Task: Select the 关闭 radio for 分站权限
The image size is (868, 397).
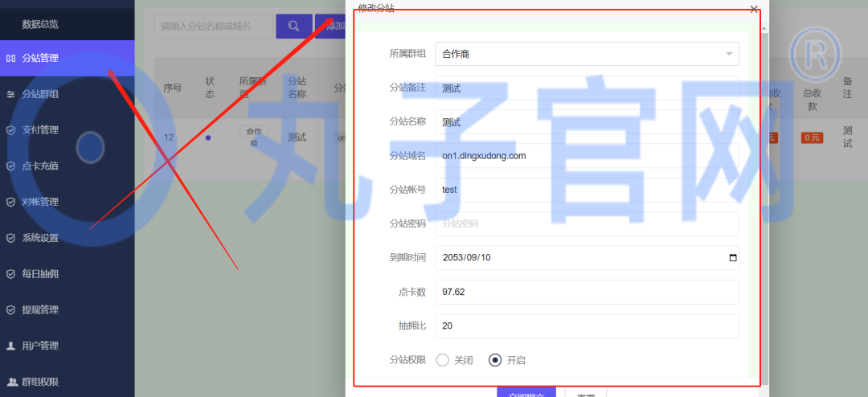Action: pos(442,361)
